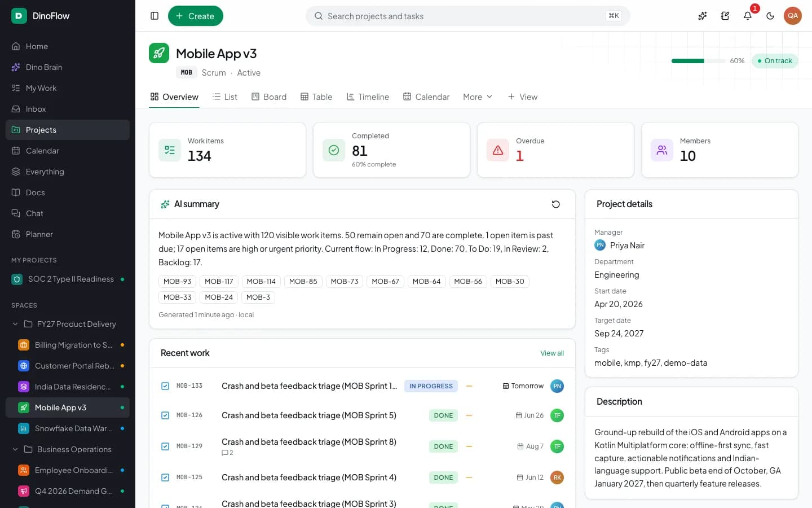The height and width of the screenshot is (508, 812).
Task: Click the On track status badge
Action: 775,61
